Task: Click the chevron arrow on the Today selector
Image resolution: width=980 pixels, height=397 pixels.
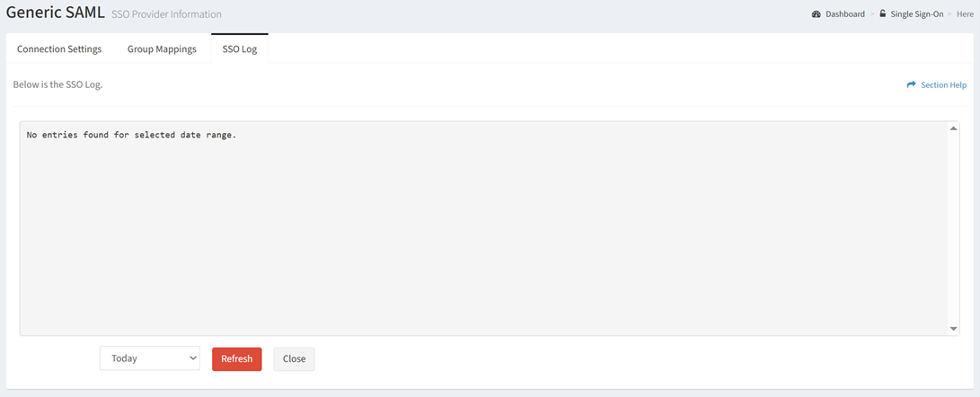Action: pyautogui.click(x=192, y=358)
